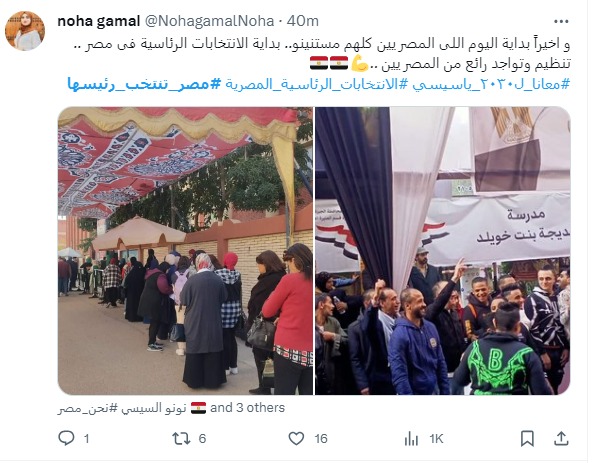605x463 pixels.
Task: Bookmark this tweet
Action: coord(527,439)
